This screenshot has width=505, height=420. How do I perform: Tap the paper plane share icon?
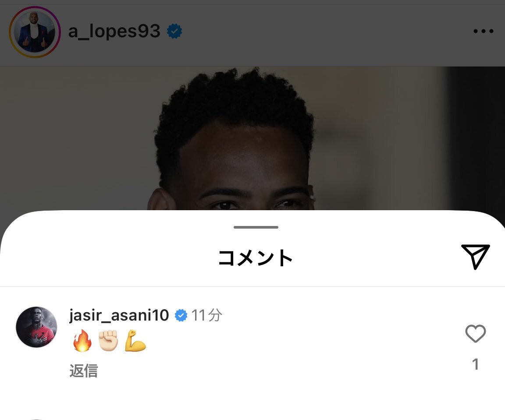[x=476, y=257]
